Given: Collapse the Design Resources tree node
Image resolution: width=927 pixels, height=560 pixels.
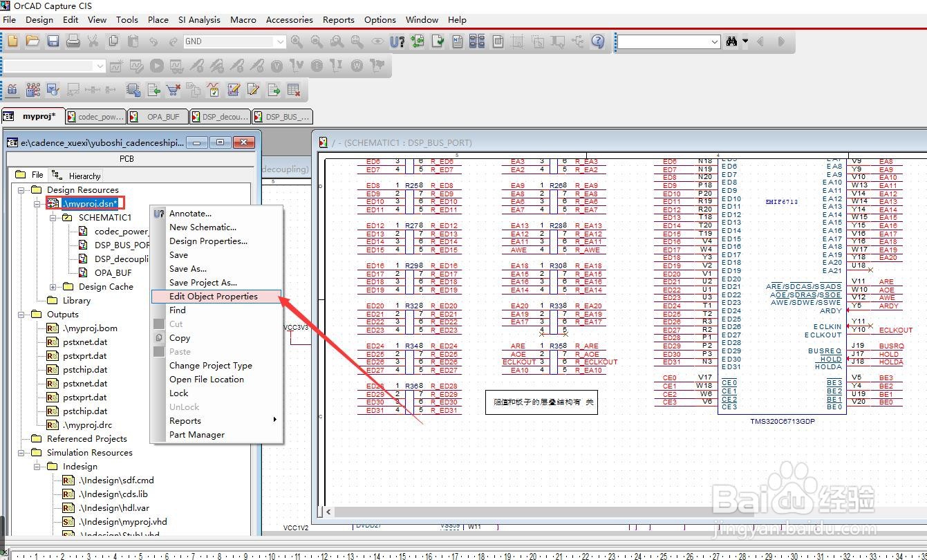Looking at the screenshot, I should [x=21, y=190].
